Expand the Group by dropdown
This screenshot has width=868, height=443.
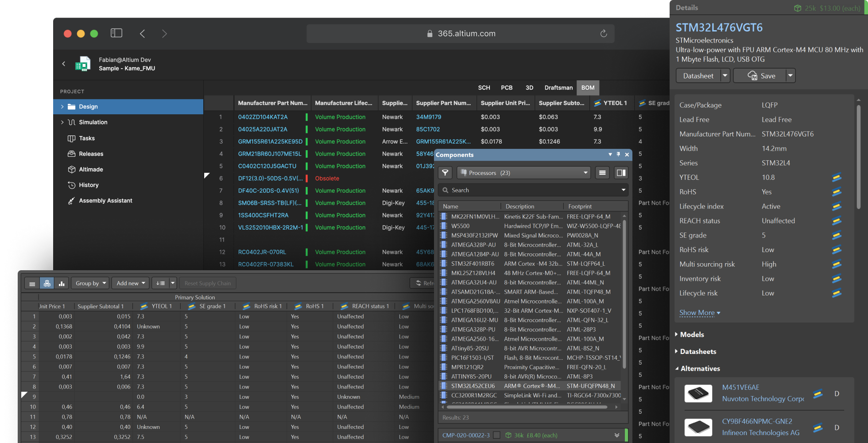pos(91,284)
